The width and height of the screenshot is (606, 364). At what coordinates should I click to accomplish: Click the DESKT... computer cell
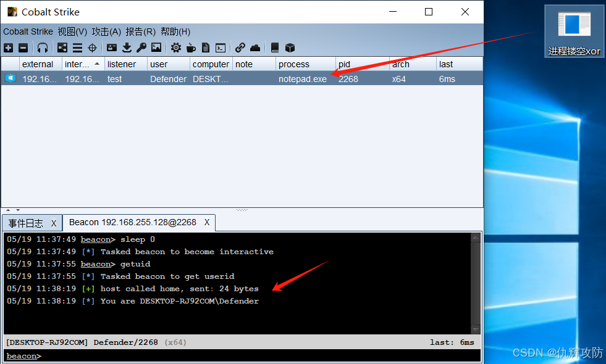[211, 79]
